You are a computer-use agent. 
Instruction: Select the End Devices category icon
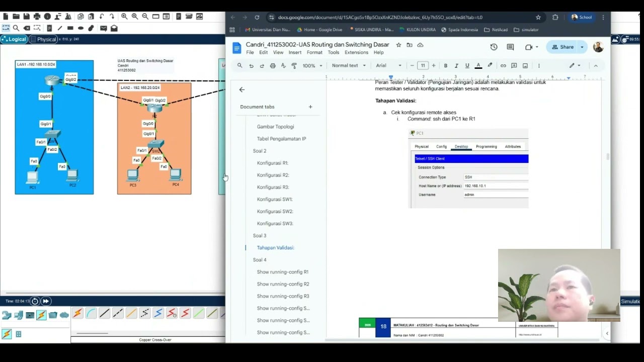(x=19, y=315)
